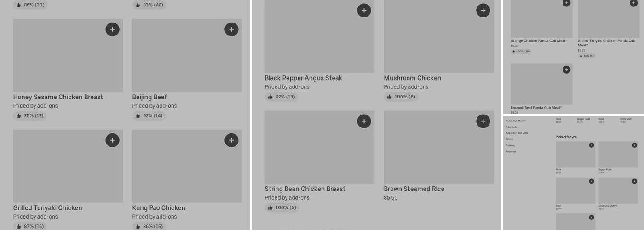Screen dimensions: 644x230
Task: Click the 92% rating under Beijing Beef
Action: click(x=149, y=116)
